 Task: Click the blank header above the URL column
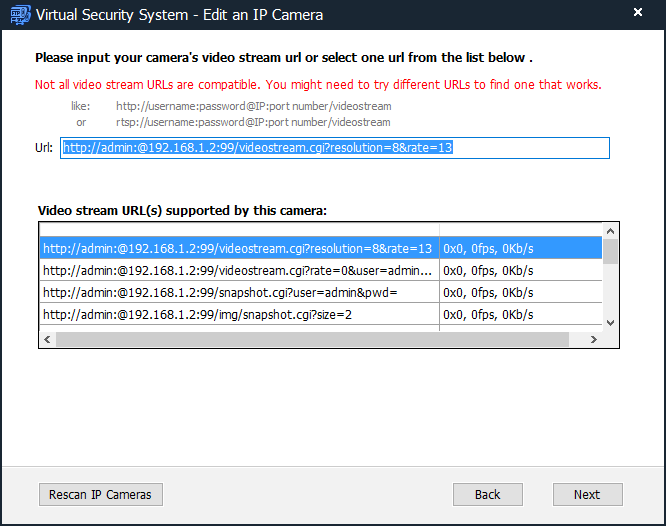click(x=238, y=230)
